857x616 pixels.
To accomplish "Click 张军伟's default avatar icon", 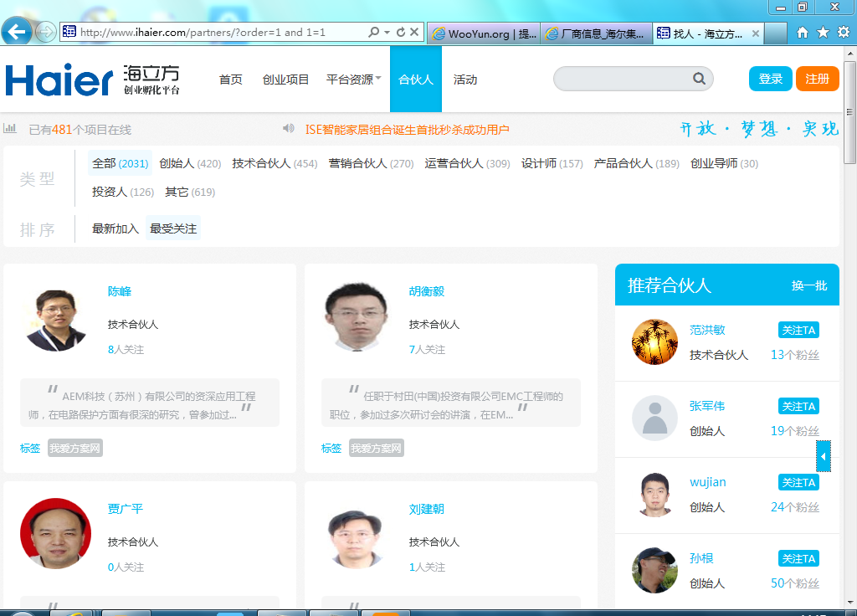I will click(654, 418).
